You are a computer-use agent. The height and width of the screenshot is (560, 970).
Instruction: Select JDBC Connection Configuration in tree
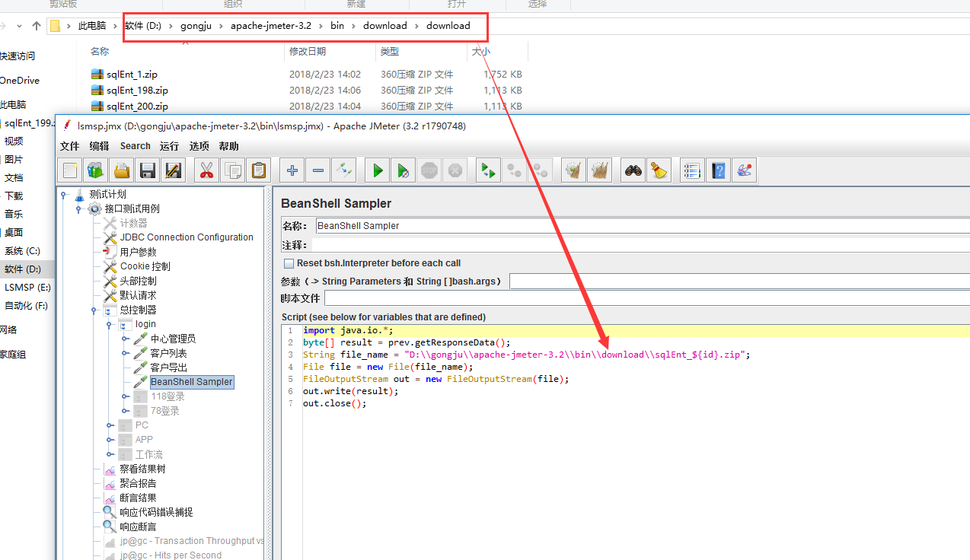pyautogui.click(x=187, y=237)
